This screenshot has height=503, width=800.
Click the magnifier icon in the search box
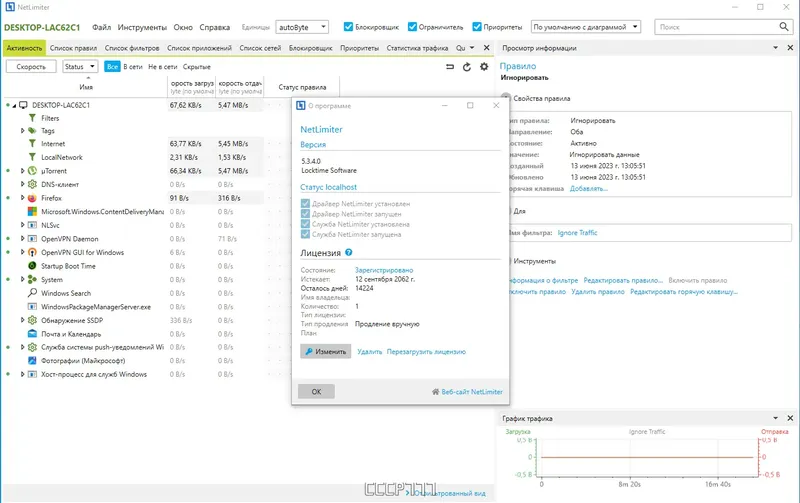click(784, 27)
